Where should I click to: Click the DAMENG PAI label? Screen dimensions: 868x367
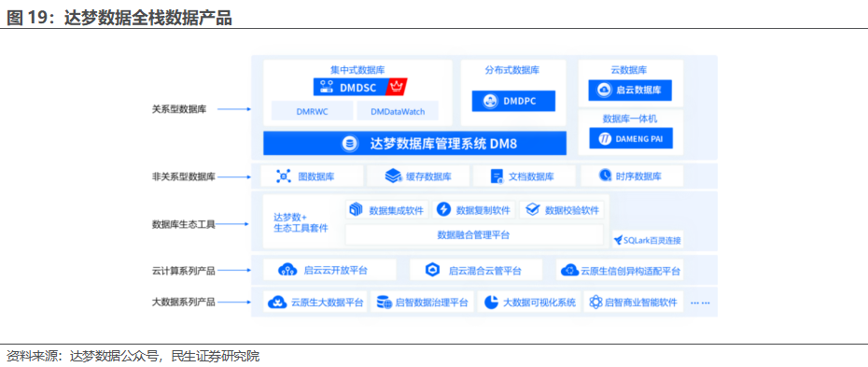coord(640,139)
